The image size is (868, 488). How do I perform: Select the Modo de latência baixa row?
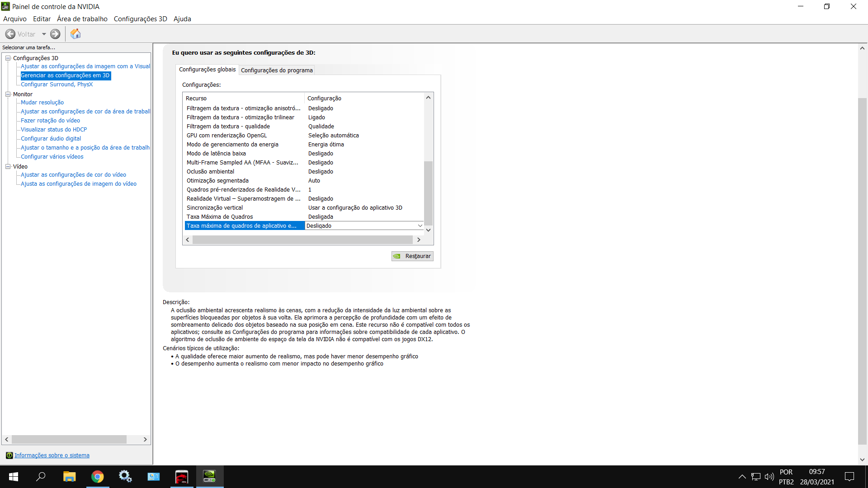coord(304,154)
